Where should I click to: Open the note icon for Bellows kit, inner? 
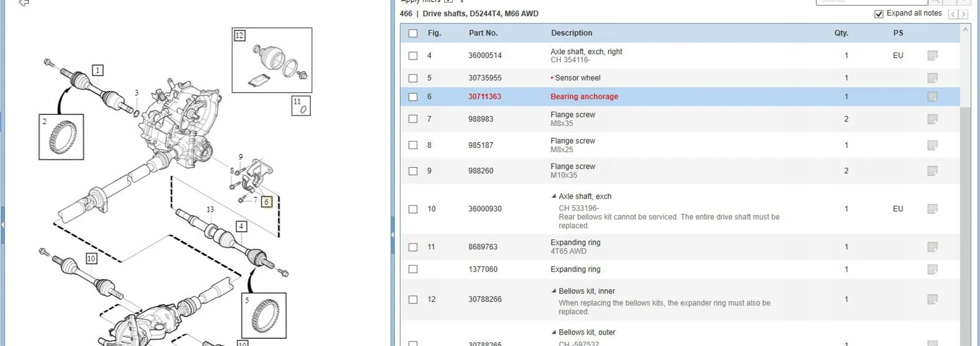(x=932, y=300)
